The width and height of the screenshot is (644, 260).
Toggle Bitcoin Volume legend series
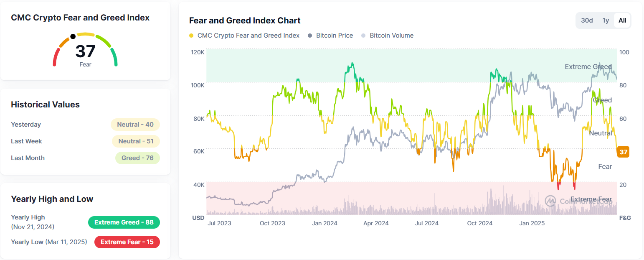(388, 36)
